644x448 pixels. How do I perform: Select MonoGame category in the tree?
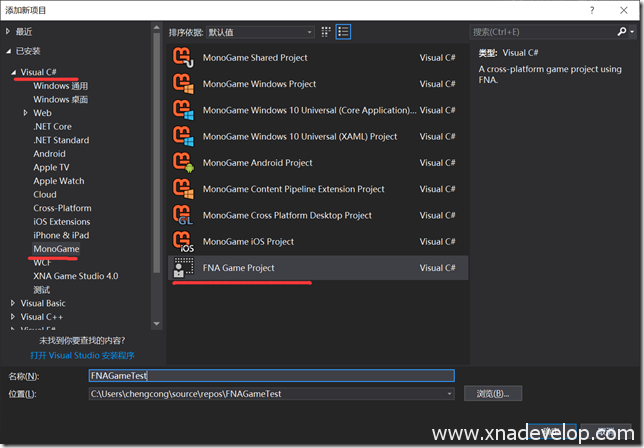tap(56, 249)
